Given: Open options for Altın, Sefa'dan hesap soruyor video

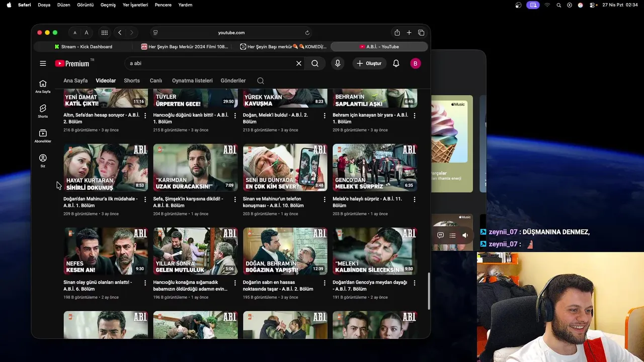Looking at the screenshot, I should point(145,116).
